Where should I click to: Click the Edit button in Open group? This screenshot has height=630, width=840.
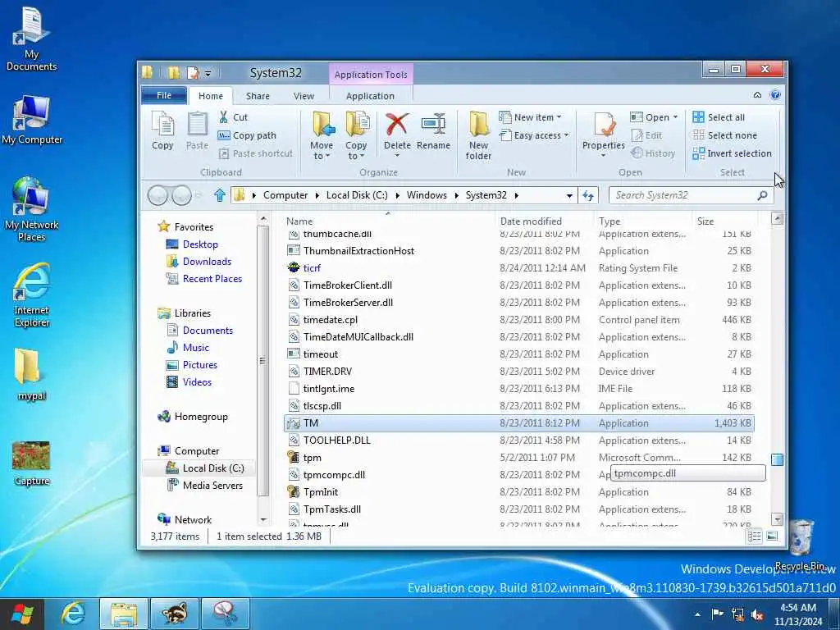[646, 135]
